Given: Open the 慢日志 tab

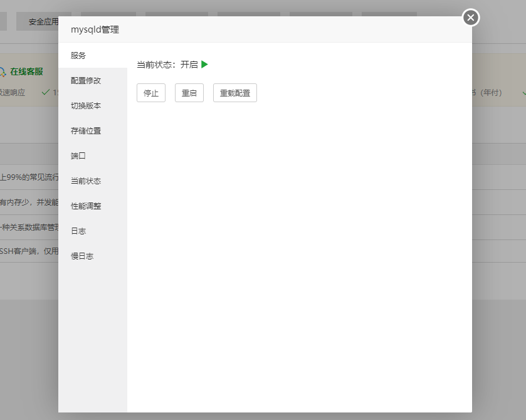Looking at the screenshot, I should [93, 256].
